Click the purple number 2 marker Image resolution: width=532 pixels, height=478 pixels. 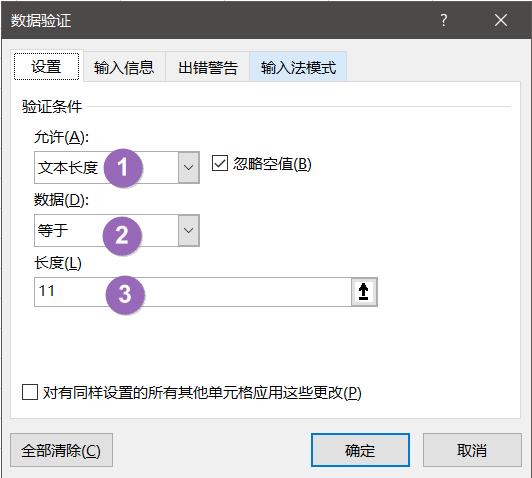click(122, 235)
